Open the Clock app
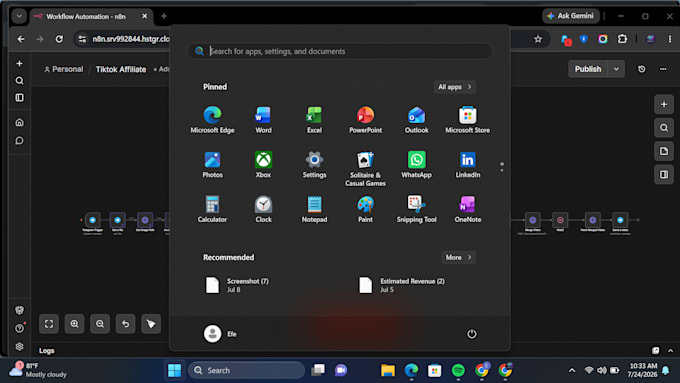The width and height of the screenshot is (680, 383). 263,210
